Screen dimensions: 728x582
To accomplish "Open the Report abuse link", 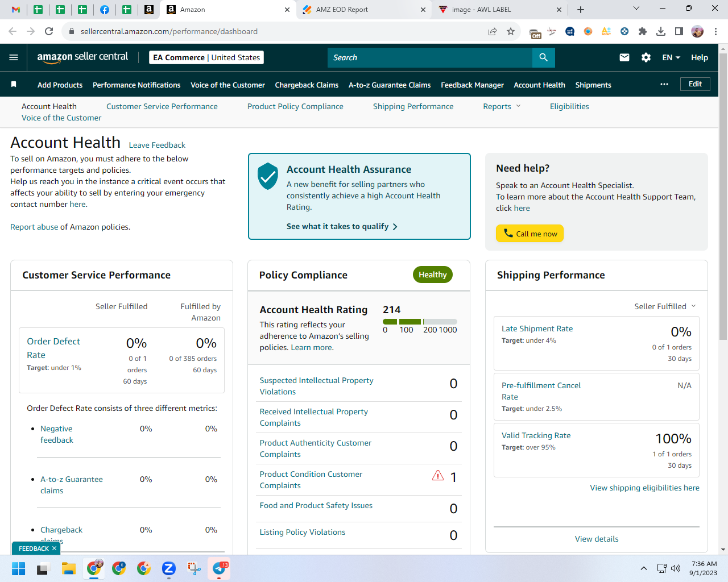I will pos(34,227).
